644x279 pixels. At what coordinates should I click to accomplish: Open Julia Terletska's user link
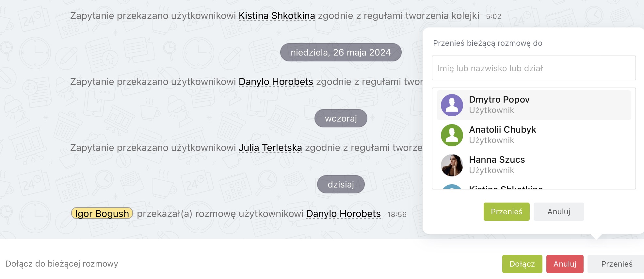coord(270,148)
